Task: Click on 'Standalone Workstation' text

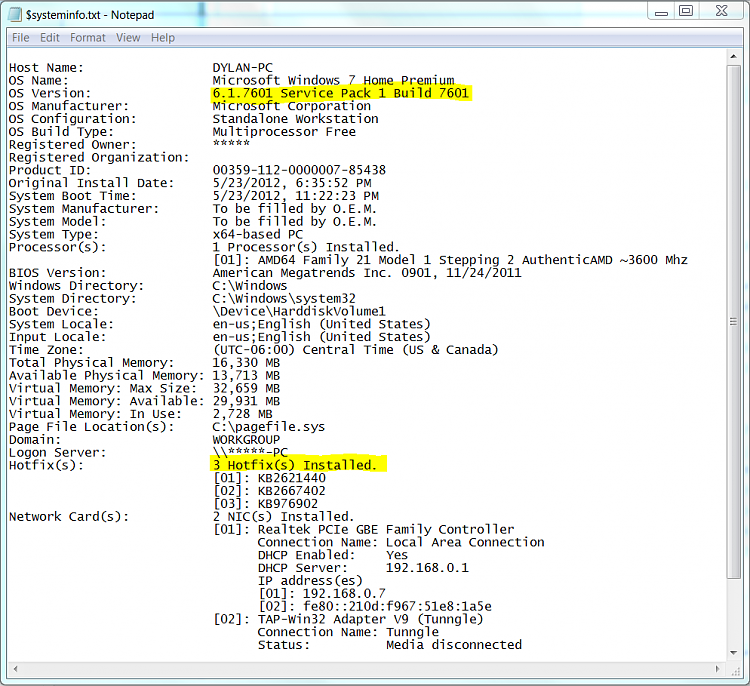Action: 295,119
